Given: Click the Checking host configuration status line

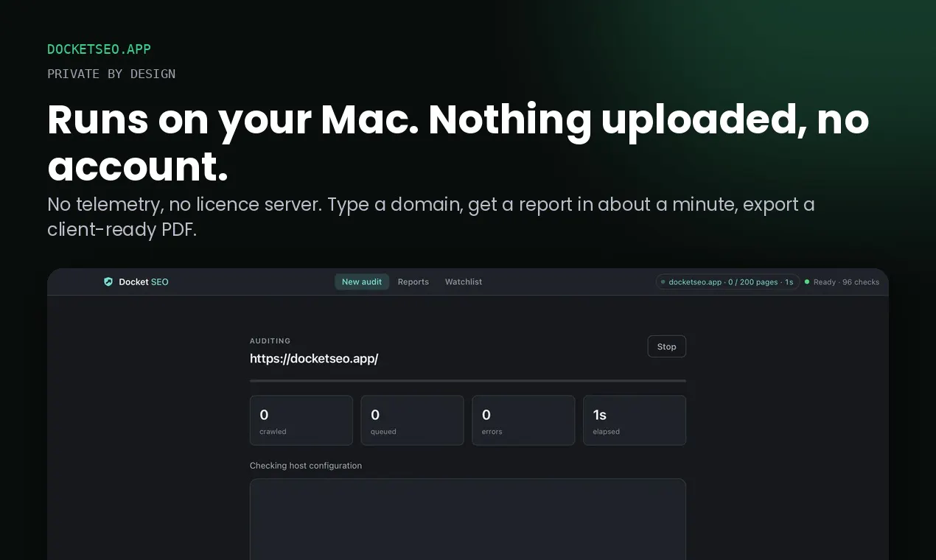Looking at the screenshot, I should click(x=306, y=466).
